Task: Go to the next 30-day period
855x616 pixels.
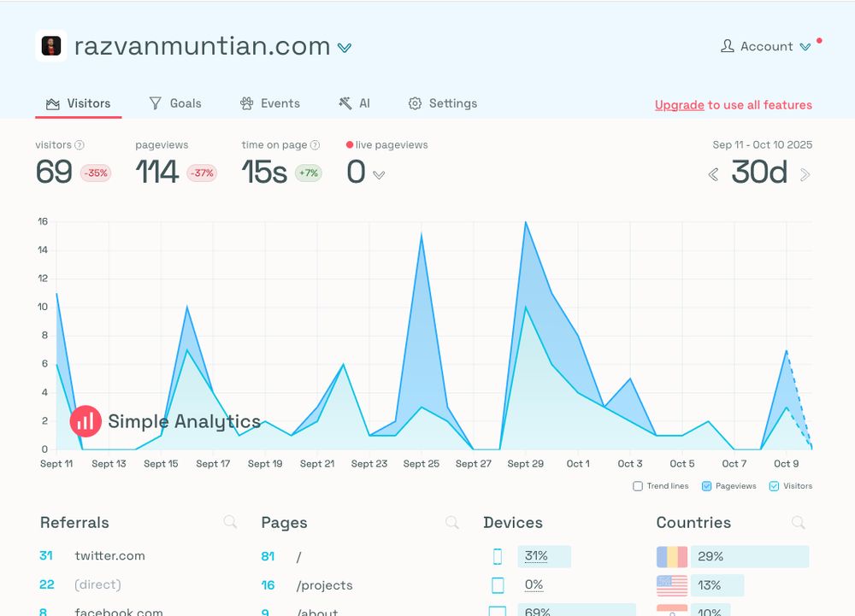Action: [x=805, y=174]
